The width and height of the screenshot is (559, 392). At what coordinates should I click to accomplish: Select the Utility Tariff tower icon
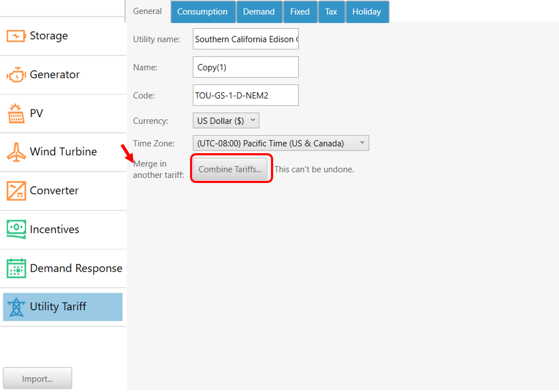coord(16,307)
